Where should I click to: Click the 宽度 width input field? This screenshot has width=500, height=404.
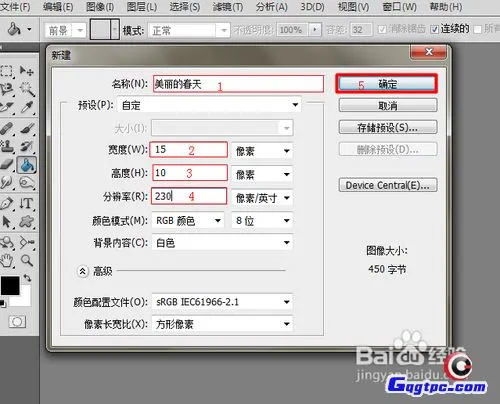(x=189, y=150)
